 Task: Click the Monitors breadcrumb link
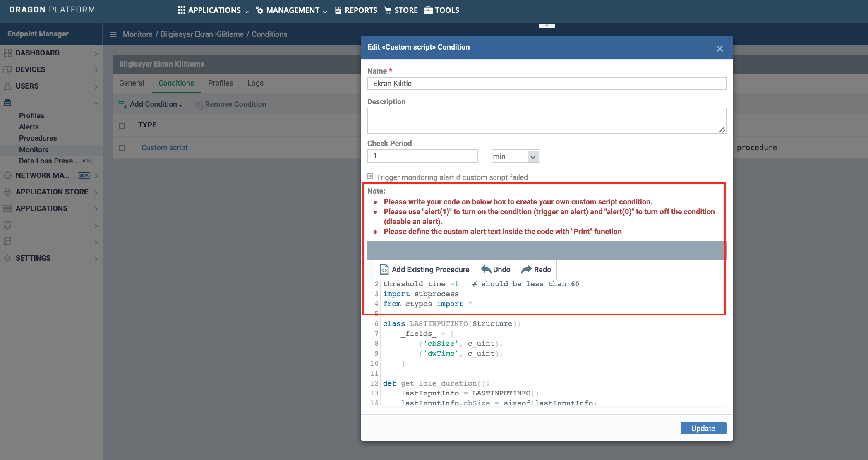coord(138,34)
